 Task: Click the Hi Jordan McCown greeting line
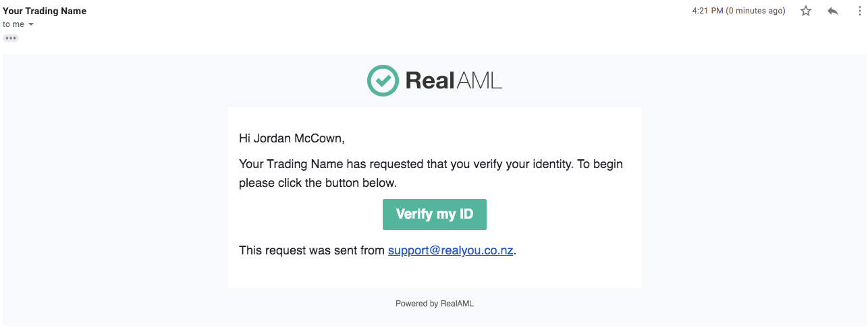[x=292, y=138]
